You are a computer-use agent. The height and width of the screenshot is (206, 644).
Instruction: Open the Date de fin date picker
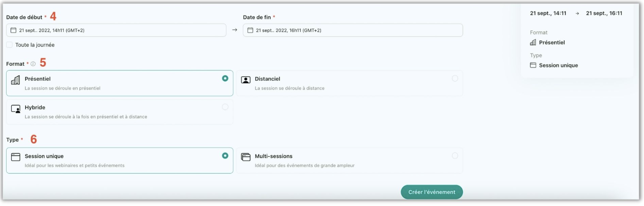click(353, 30)
